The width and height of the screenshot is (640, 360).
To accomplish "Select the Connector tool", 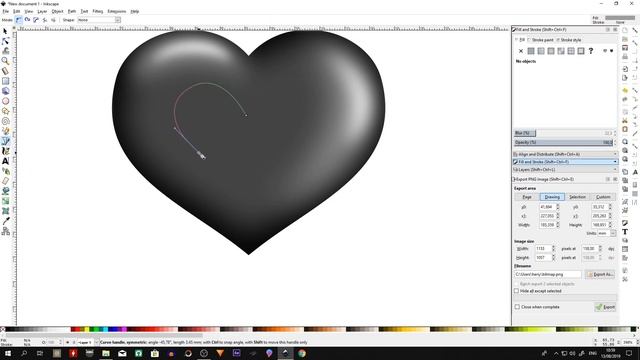I will click(x=5, y=231).
